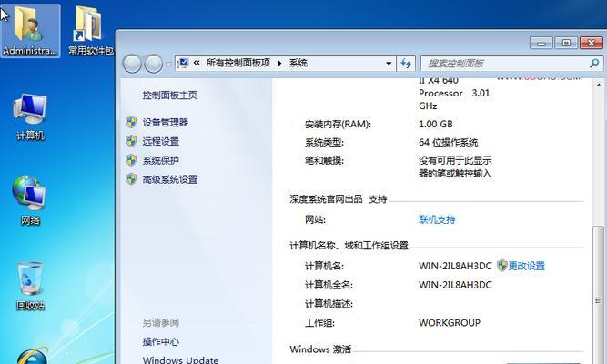Open the 网络 desktop icon
Screen dimensions: 607x364
click(30, 200)
